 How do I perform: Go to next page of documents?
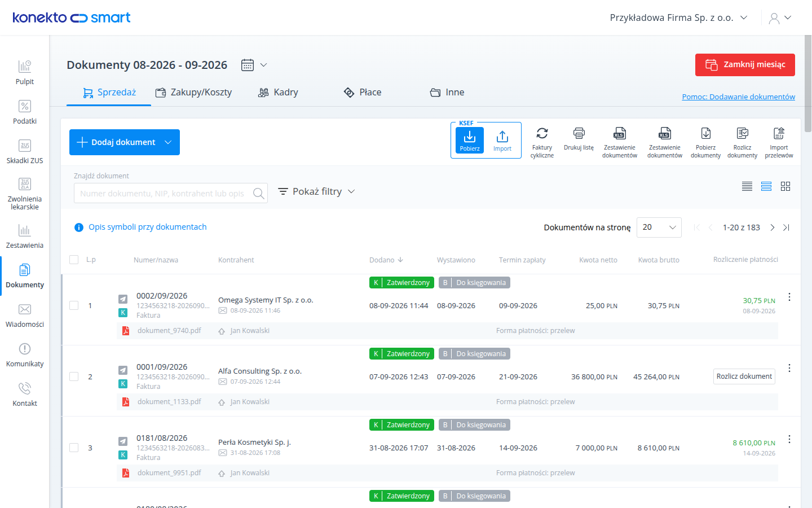pyautogui.click(x=773, y=227)
